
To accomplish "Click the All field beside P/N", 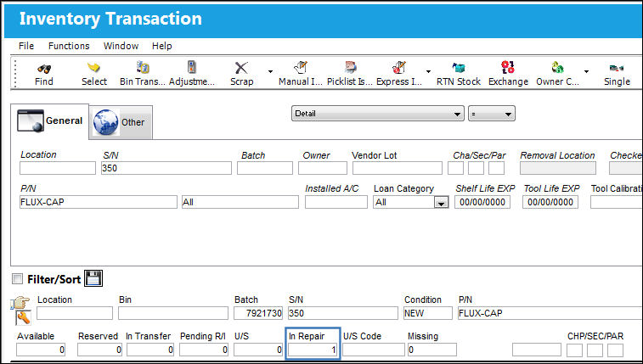I will click(240, 202).
